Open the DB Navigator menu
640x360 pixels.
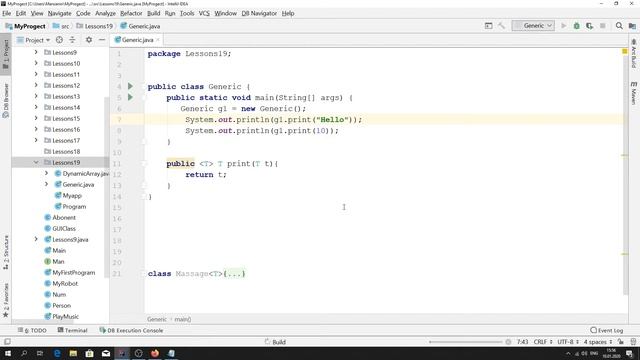tap(259, 13)
